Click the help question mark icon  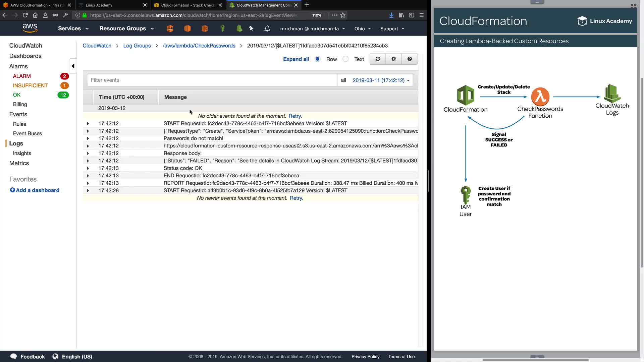pyautogui.click(x=410, y=59)
